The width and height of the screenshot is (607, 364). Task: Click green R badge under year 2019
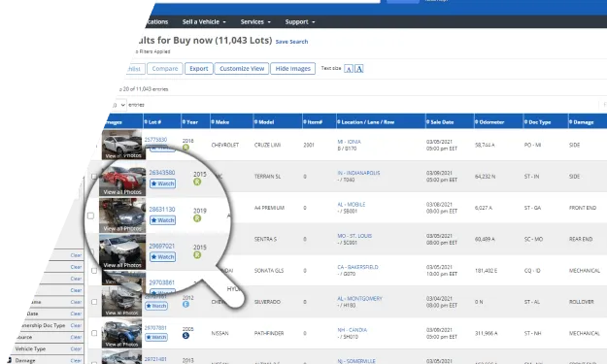coord(197,218)
